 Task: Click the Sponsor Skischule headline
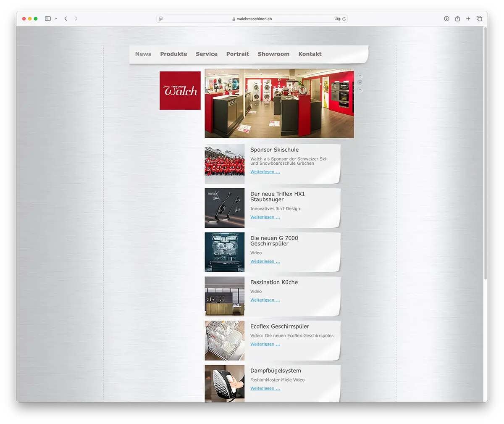[x=275, y=150]
